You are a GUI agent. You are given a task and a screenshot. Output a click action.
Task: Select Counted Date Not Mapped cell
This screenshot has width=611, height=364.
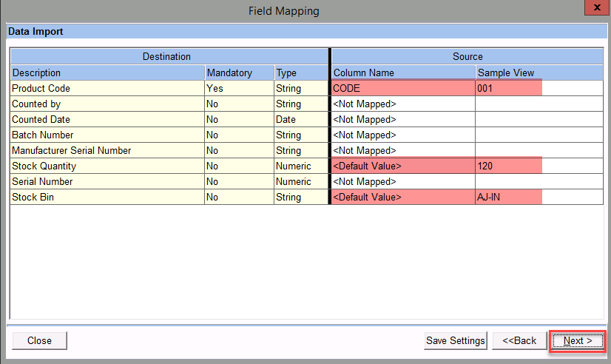(x=403, y=120)
